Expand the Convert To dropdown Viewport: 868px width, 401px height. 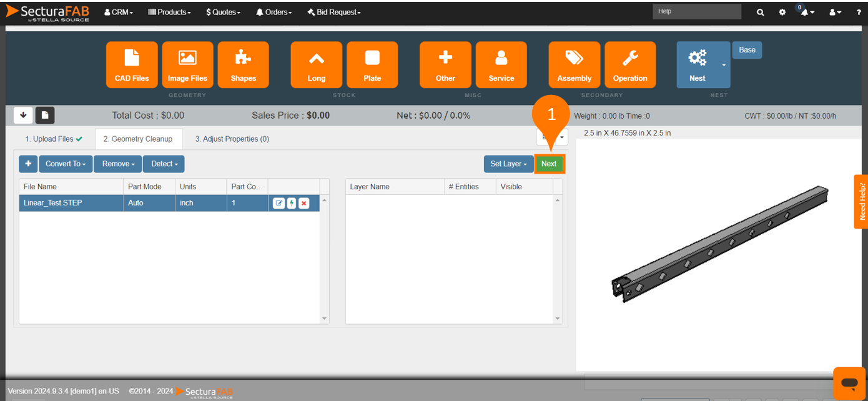click(66, 164)
